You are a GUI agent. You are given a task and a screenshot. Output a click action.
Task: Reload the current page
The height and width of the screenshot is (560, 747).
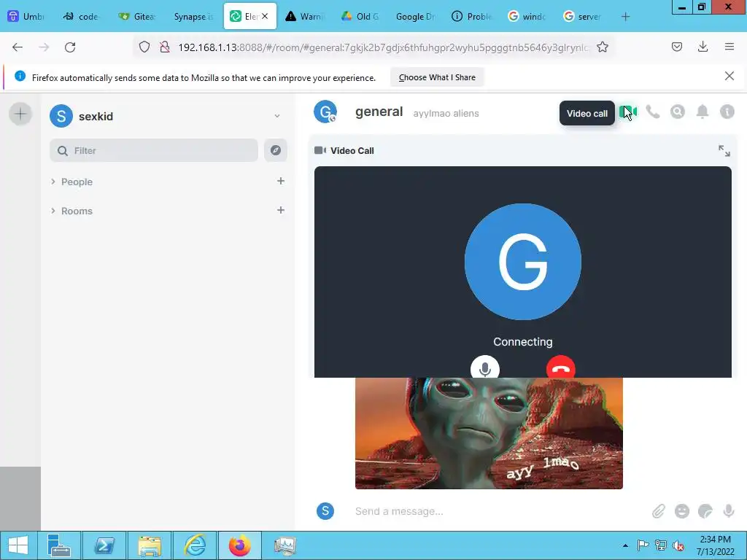coord(70,47)
